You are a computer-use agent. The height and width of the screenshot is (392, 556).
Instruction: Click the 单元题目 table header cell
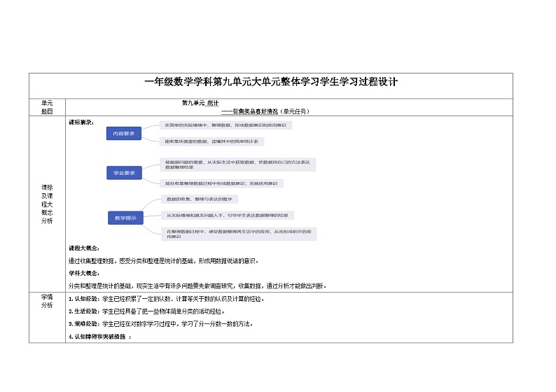[x=47, y=106]
